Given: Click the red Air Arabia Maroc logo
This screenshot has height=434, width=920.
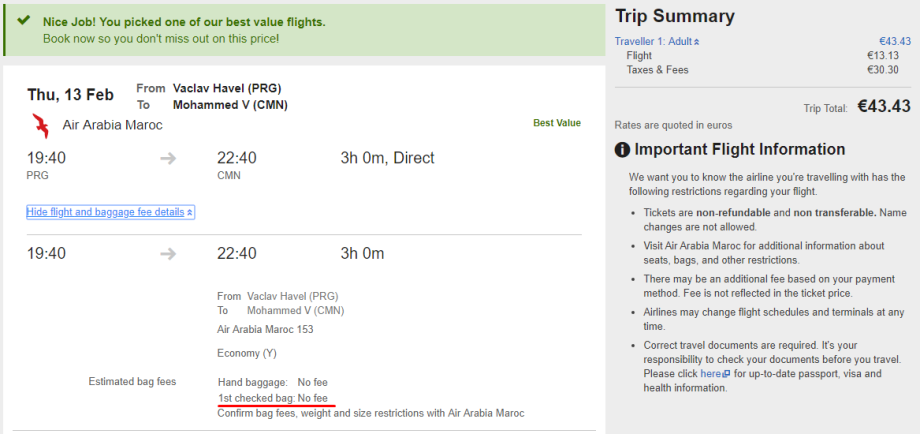Looking at the screenshot, I should pyautogui.click(x=41, y=125).
